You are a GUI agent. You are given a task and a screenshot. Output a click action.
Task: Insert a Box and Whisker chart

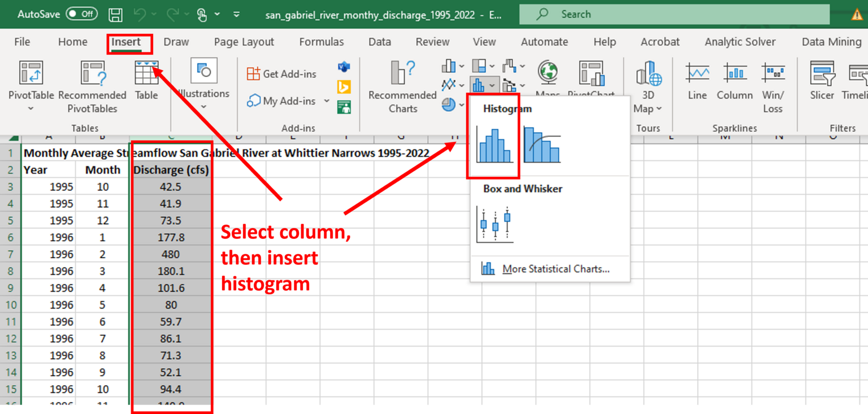point(495,224)
